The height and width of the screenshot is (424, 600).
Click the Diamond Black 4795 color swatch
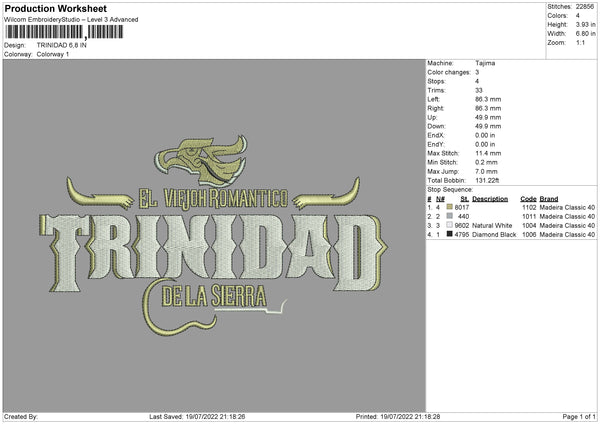[450, 234]
